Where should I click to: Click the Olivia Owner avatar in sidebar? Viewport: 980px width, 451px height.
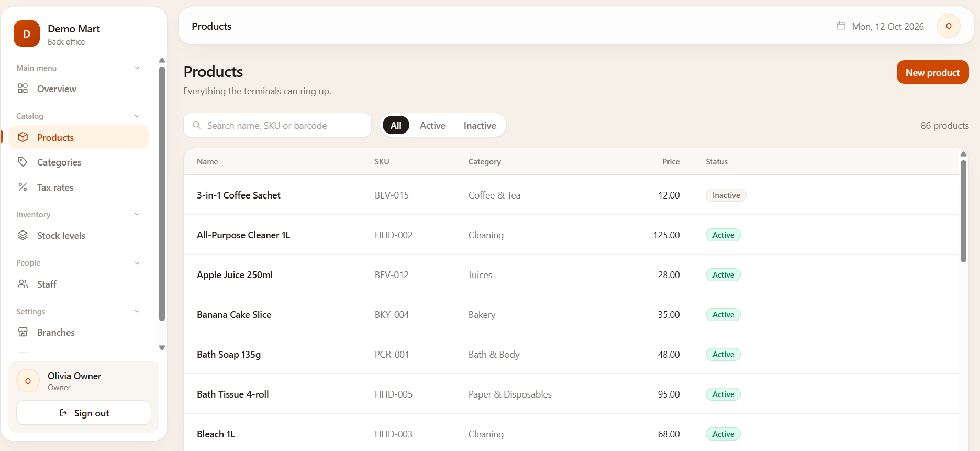[x=28, y=381]
